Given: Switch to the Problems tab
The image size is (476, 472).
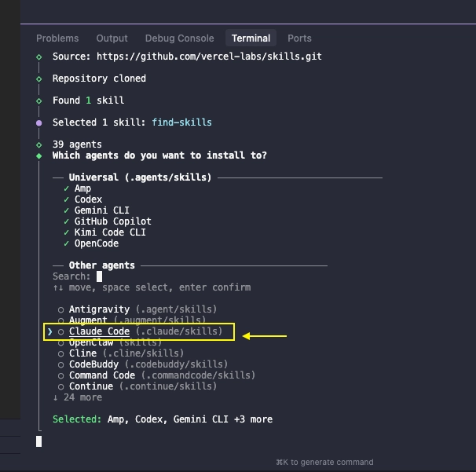Looking at the screenshot, I should pos(57,38).
